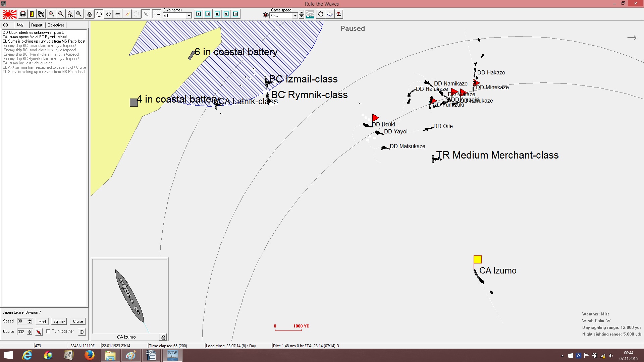Open Firefox from the taskbar
The image size is (644, 362).
coord(89,355)
